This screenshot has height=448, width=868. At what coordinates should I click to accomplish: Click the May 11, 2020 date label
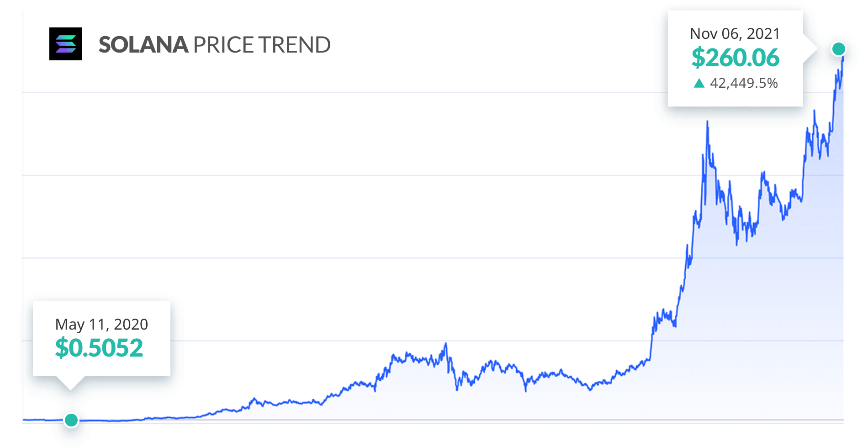pyautogui.click(x=101, y=325)
